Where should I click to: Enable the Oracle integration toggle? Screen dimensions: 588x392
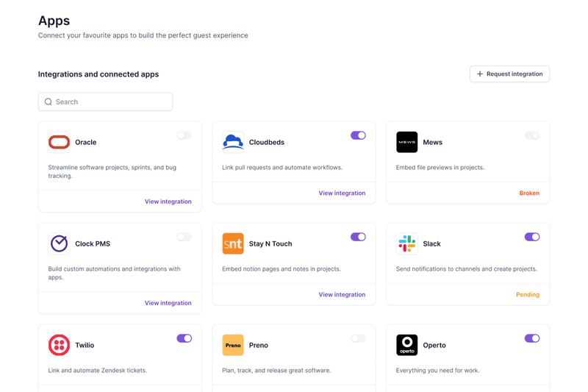(184, 135)
